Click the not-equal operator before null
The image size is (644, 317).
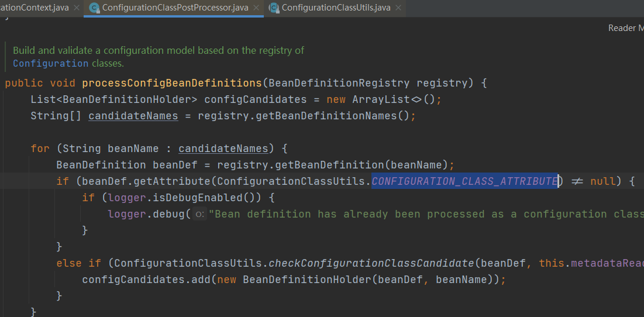(577, 181)
